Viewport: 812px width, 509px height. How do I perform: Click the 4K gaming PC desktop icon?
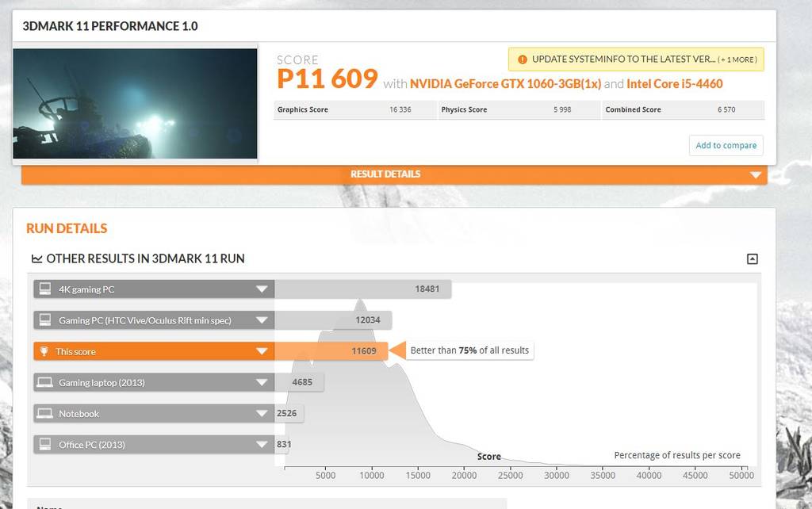(45, 289)
